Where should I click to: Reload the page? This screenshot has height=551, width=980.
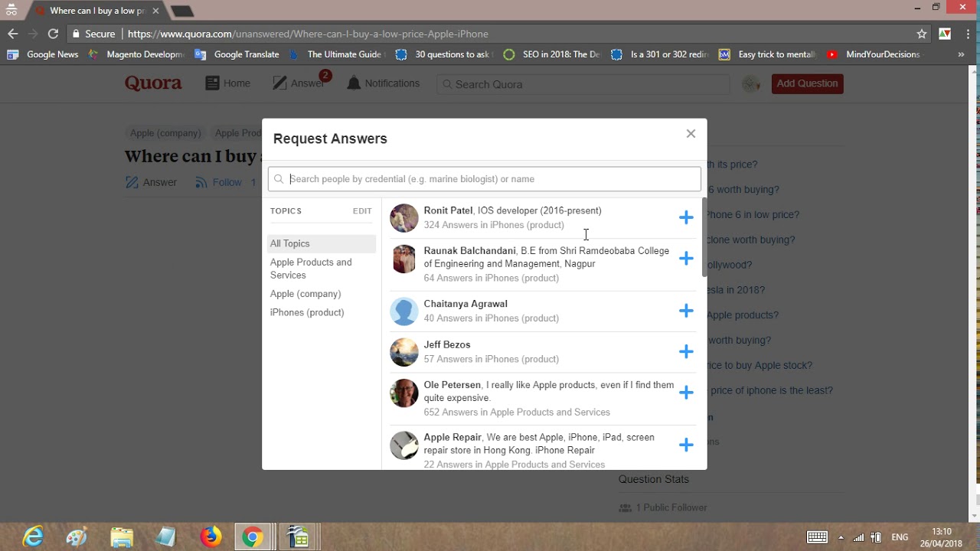pyautogui.click(x=53, y=34)
